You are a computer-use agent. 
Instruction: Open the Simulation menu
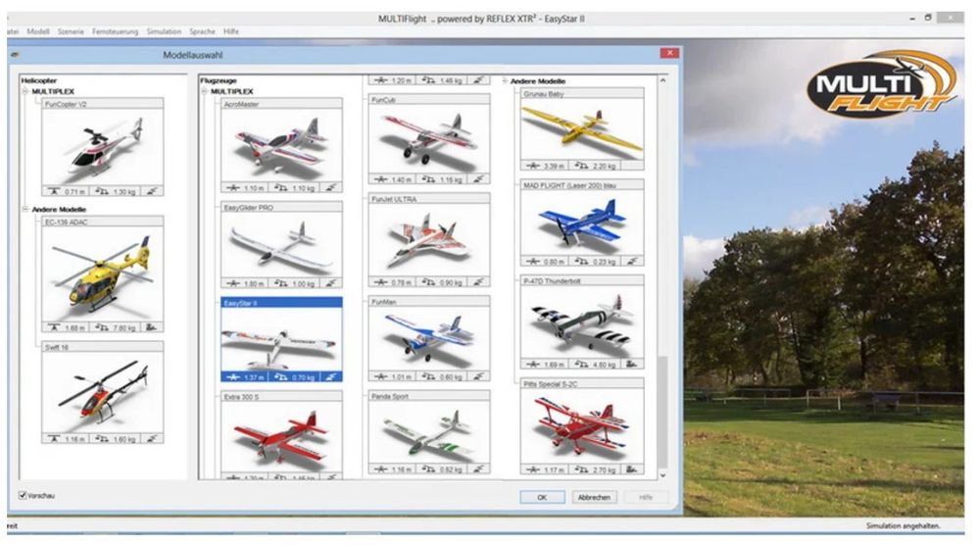pyautogui.click(x=164, y=31)
